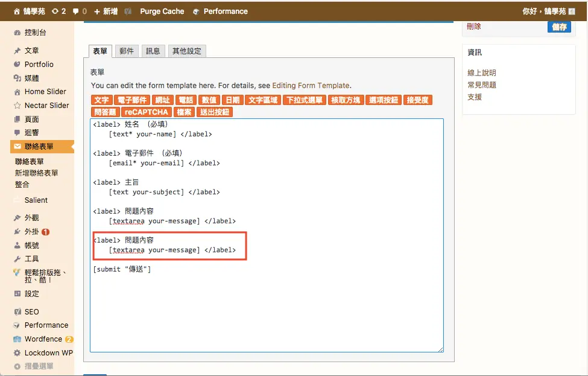
Task: Click the user avatar next to 你好，鴿學苑
Action: pyautogui.click(x=572, y=11)
